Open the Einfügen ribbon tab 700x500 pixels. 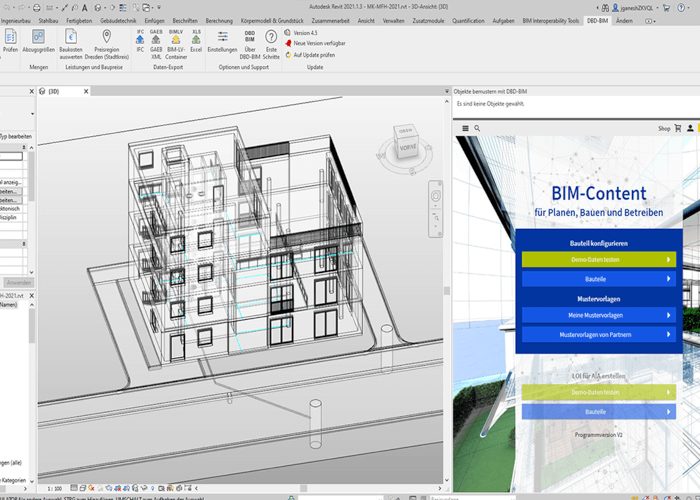click(x=154, y=21)
